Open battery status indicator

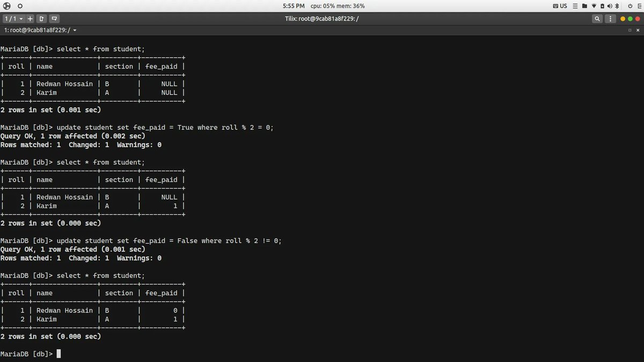pos(602,6)
